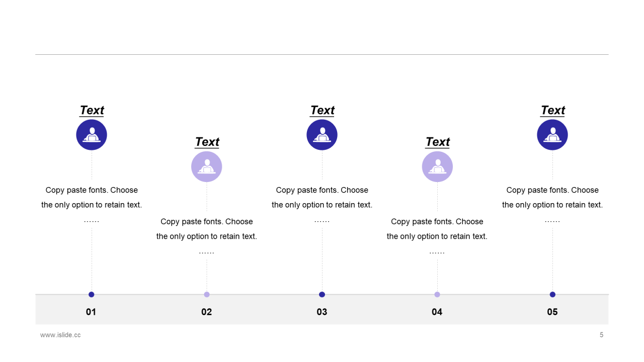Click the light purple person icon above step 02
Viewport: 644px width, 362px height.
point(207,166)
